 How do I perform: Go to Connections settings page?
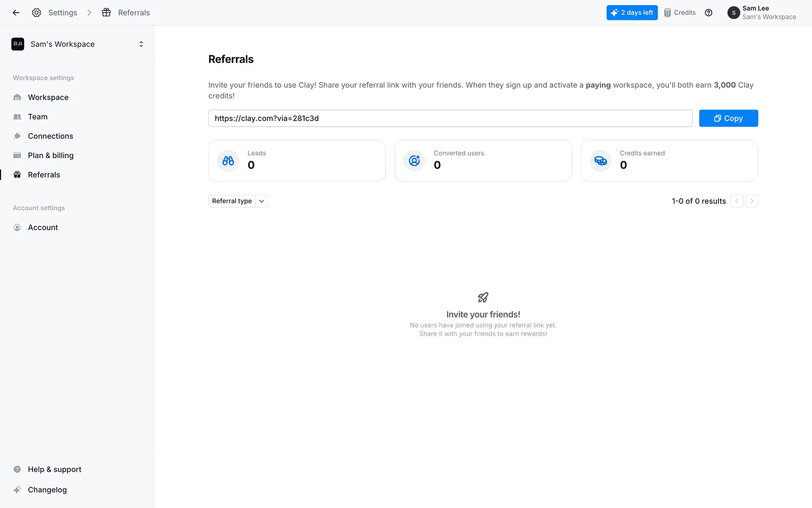pyautogui.click(x=50, y=136)
